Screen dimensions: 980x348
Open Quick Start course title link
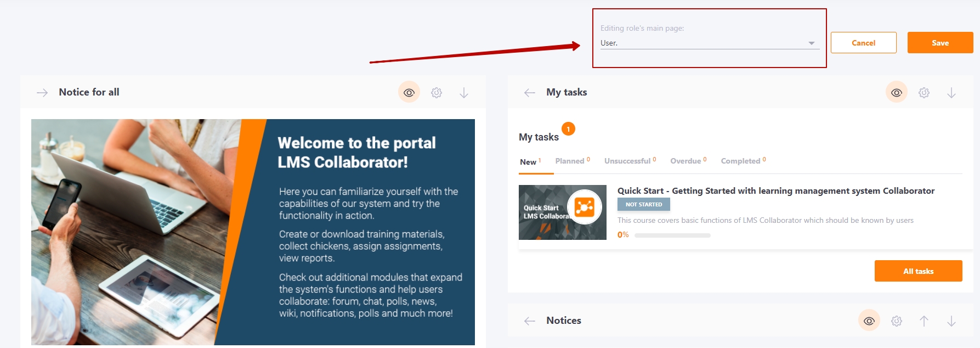tap(776, 190)
